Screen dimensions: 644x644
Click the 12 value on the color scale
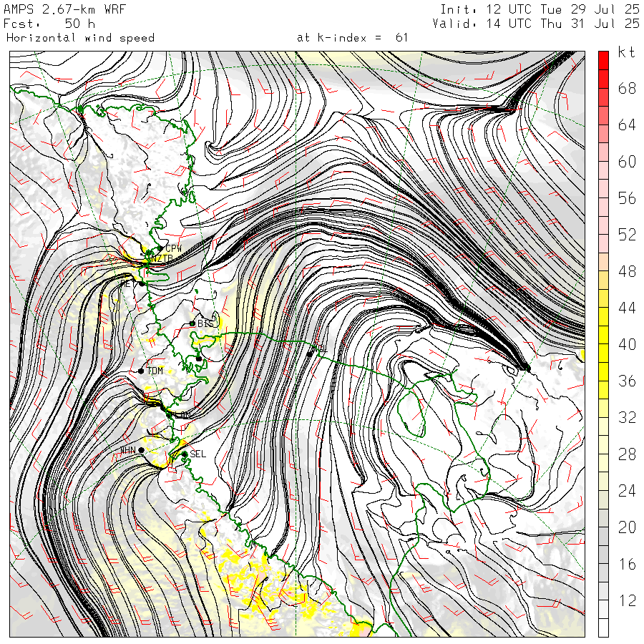627,600
